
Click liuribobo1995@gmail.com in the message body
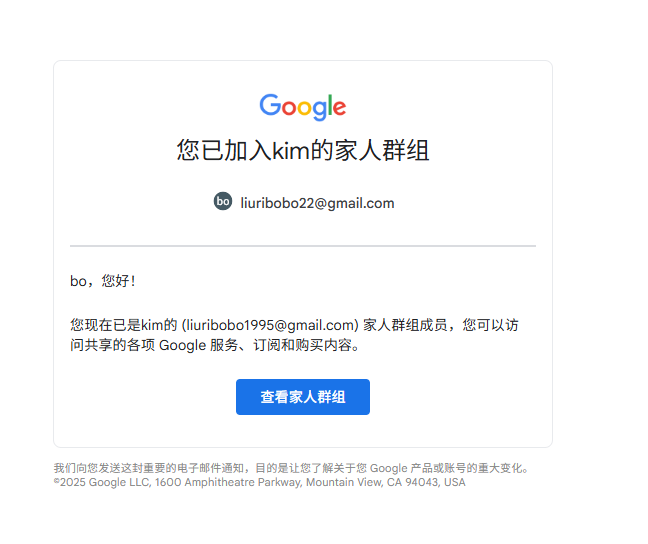click(270, 325)
